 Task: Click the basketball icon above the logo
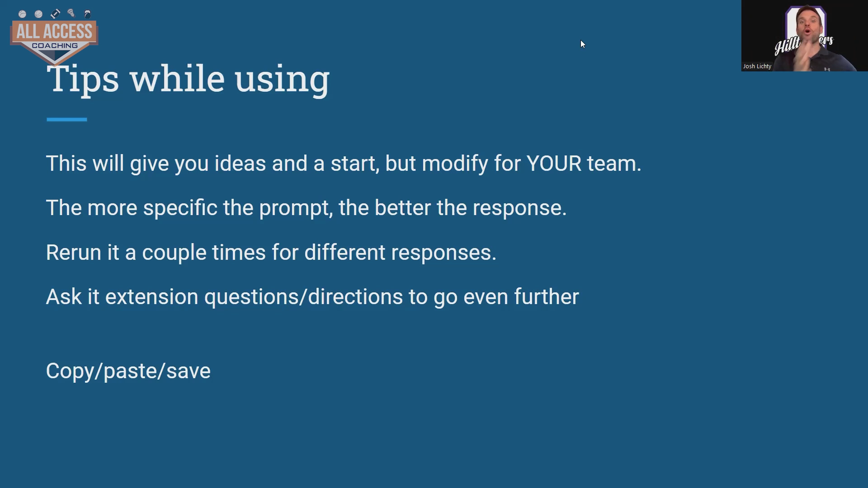click(38, 14)
